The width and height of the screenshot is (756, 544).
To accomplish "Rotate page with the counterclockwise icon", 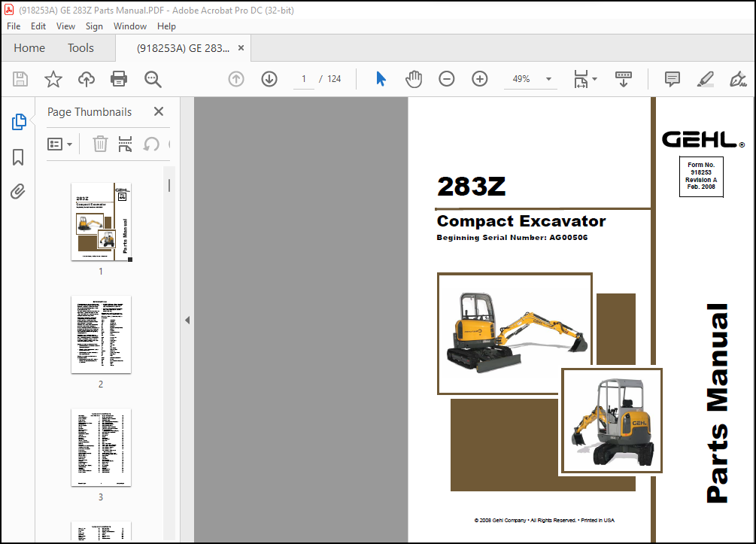I will click(x=151, y=144).
